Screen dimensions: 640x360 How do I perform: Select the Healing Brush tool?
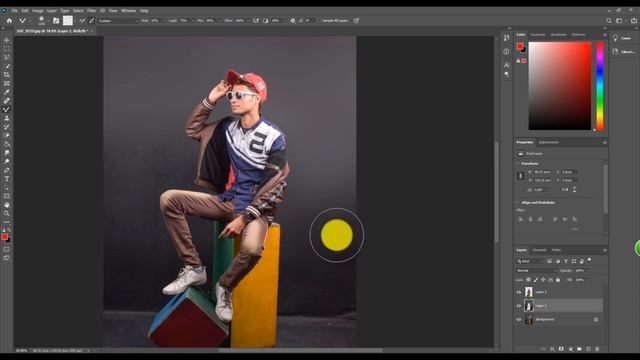tap(7, 100)
